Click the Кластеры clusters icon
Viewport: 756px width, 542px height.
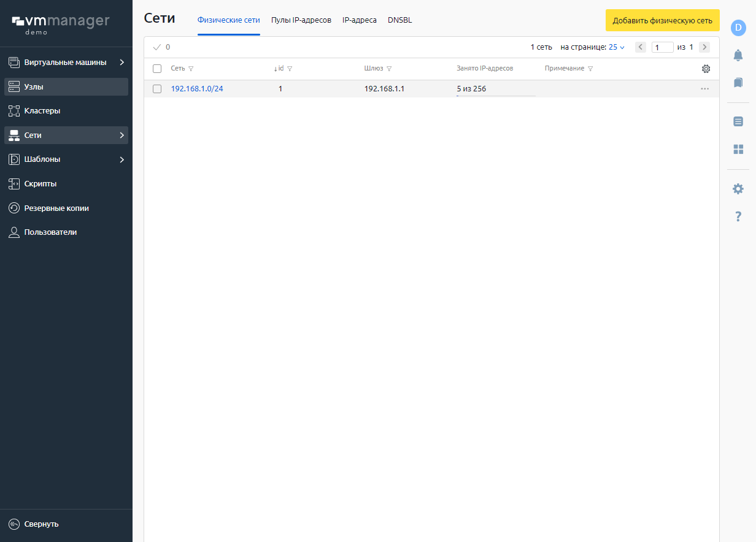[14, 111]
